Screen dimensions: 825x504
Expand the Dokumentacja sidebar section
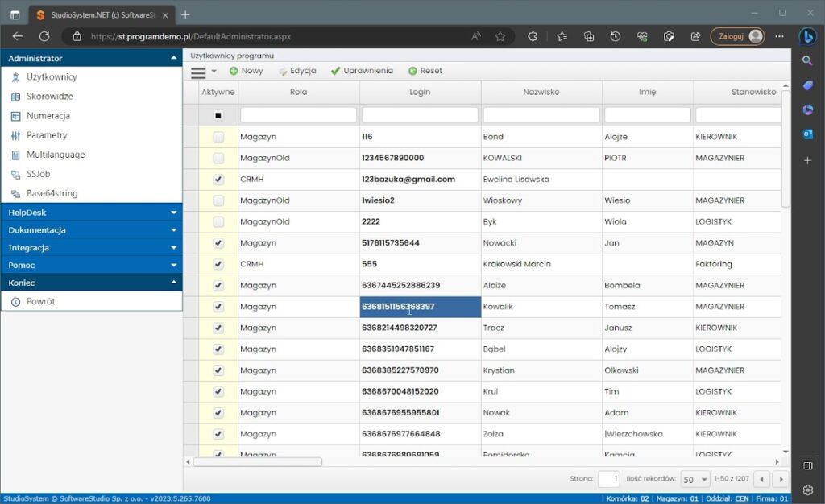(x=91, y=230)
